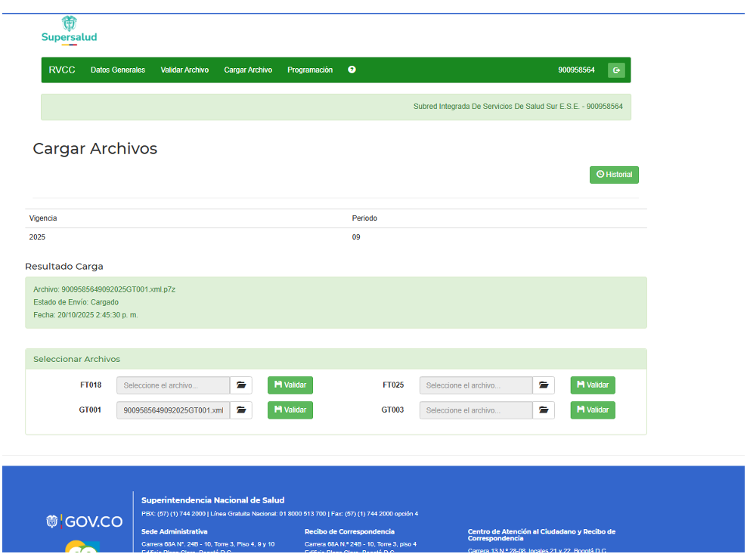Click the 'Seleccionar Archivos' panel heading
Screen dimensions: 750x560
[x=76, y=360]
